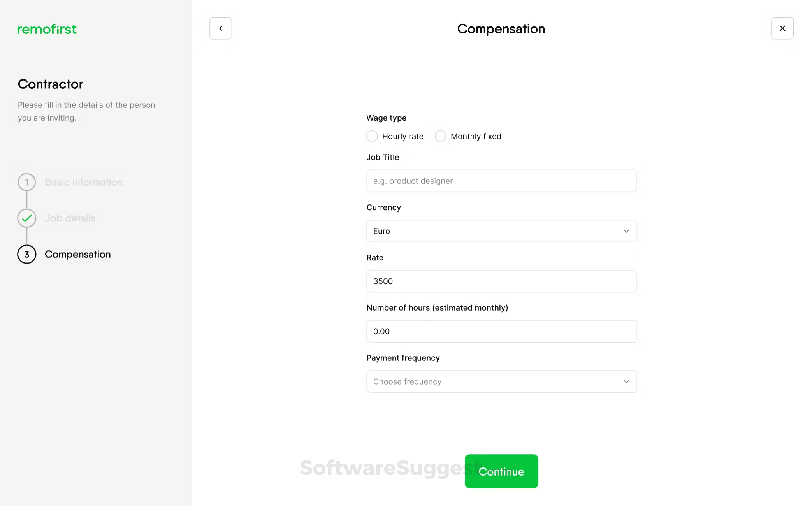Close the contractor invitation form
Viewport: 812px width, 506px height.
tap(782, 28)
